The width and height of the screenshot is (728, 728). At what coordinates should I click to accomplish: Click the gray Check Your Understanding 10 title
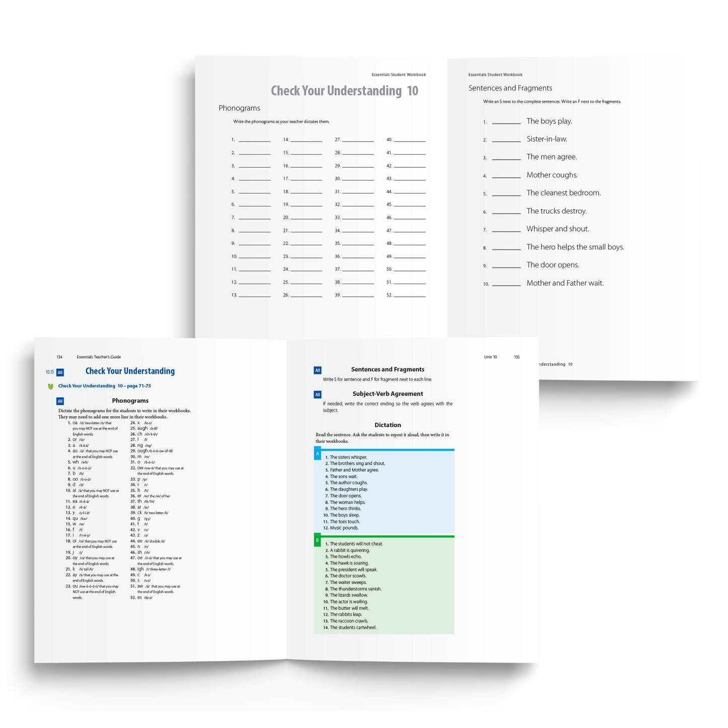click(345, 91)
